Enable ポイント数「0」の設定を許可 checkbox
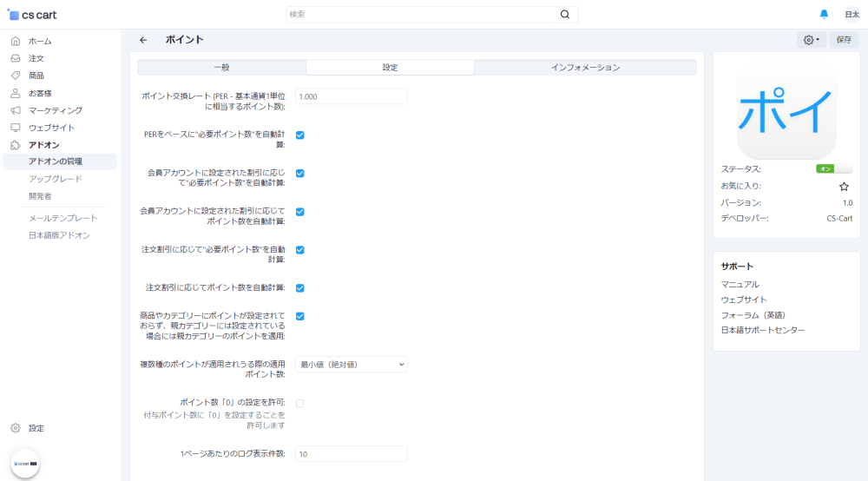The height and width of the screenshot is (481, 868). [300, 403]
